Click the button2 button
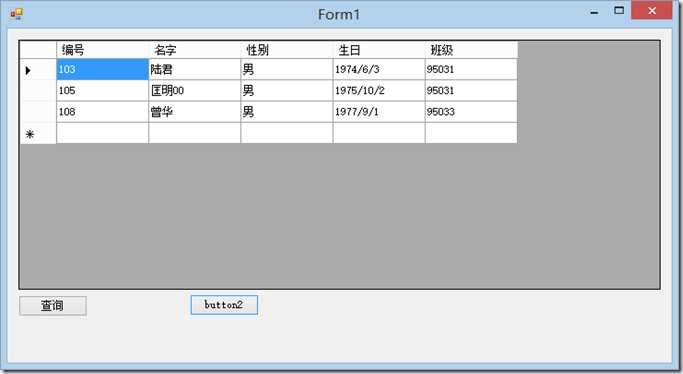 [224, 305]
